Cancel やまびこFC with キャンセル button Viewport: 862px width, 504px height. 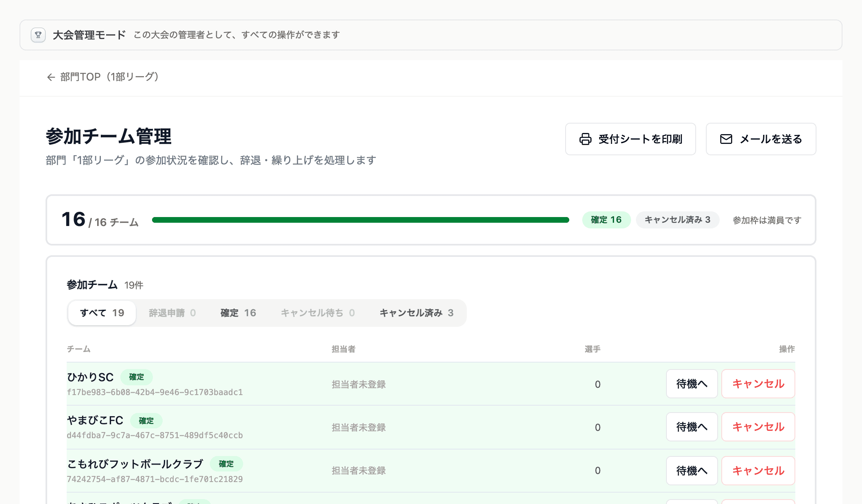[758, 427]
